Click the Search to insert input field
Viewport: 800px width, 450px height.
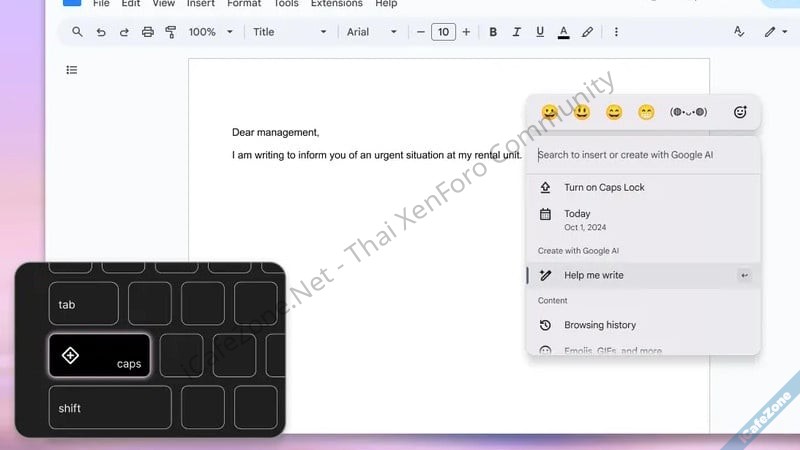coord(640,155)
